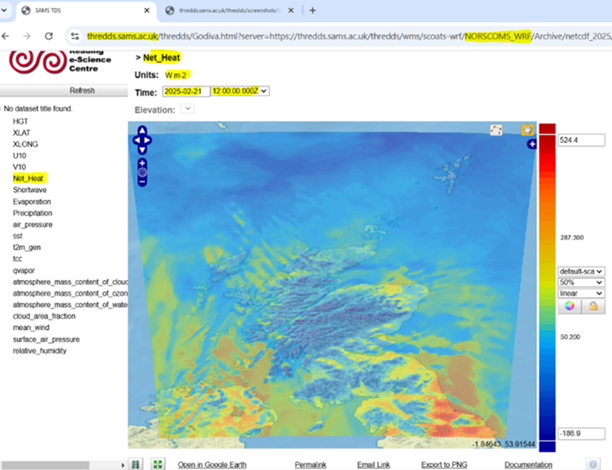Click the green fit-to-extent icon below map
This screenshot has height=470, width=612.
point(157,464)
